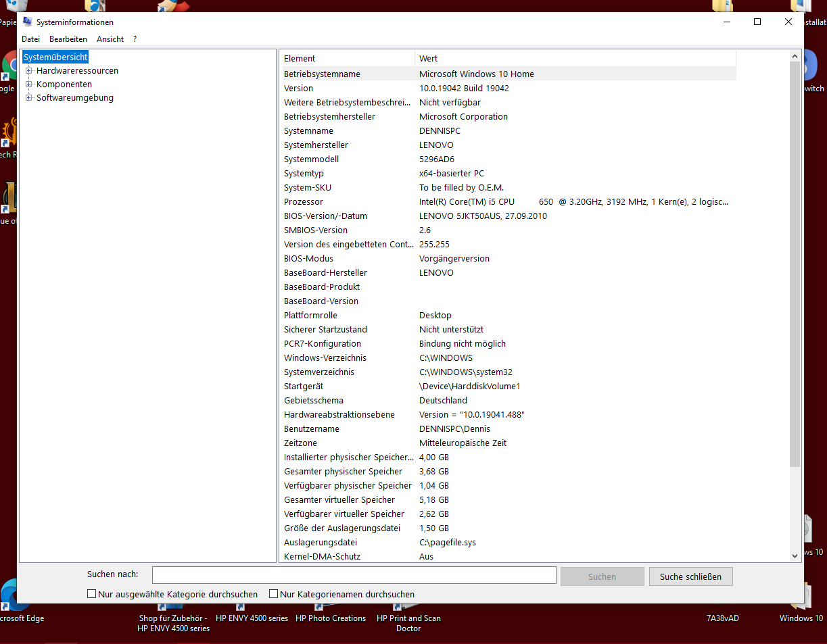Screen dimensions: 827x644
Task: Click the Suchen nach input field
Action: [354, 575]
